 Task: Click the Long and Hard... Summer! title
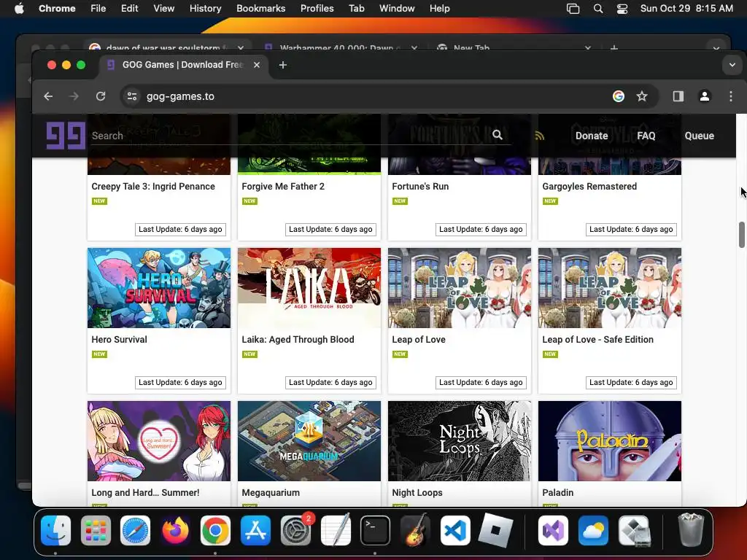[145, 492]
